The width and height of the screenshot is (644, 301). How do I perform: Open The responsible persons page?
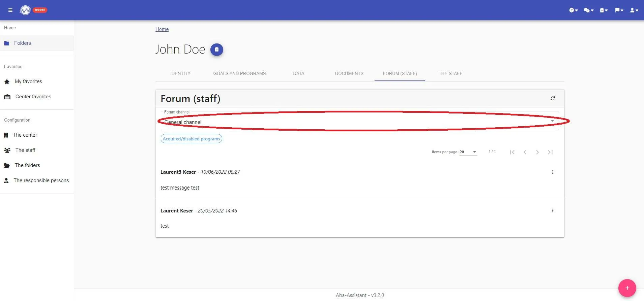click(37, 180)
